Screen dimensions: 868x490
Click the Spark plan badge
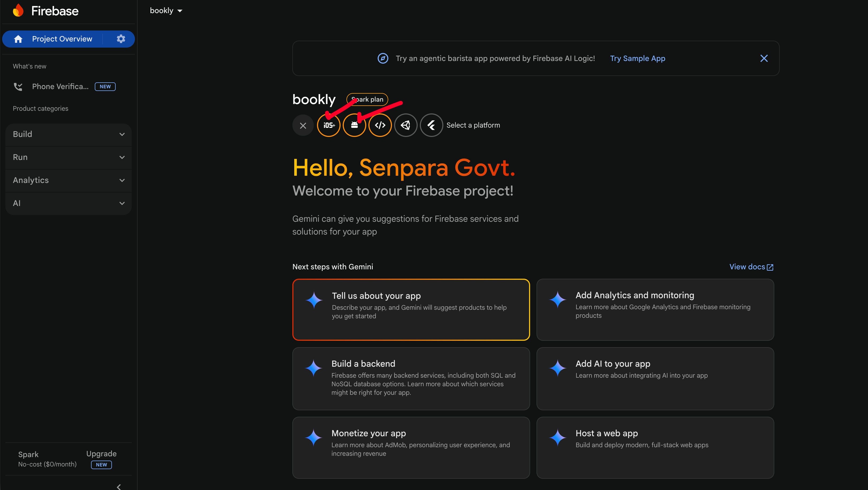click(367, 99)
